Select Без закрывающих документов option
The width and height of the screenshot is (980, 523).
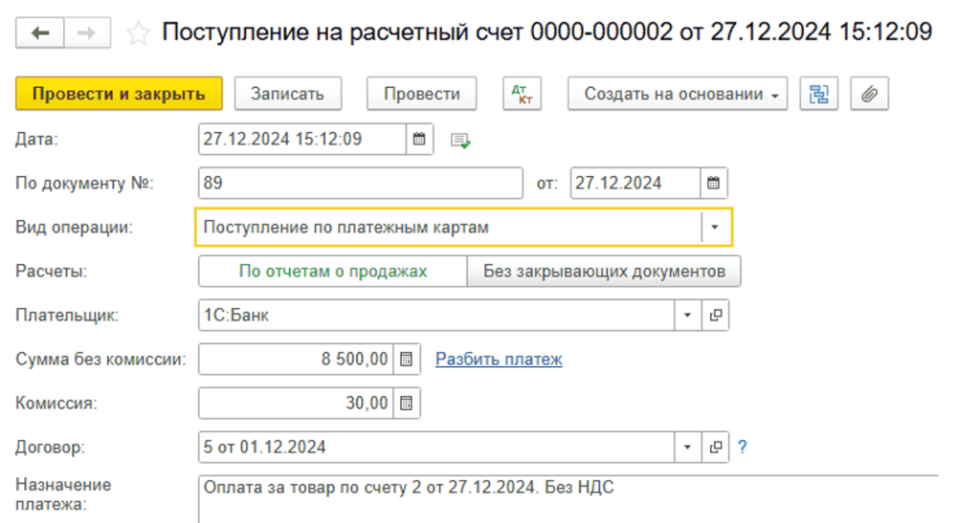pos(604,272)
